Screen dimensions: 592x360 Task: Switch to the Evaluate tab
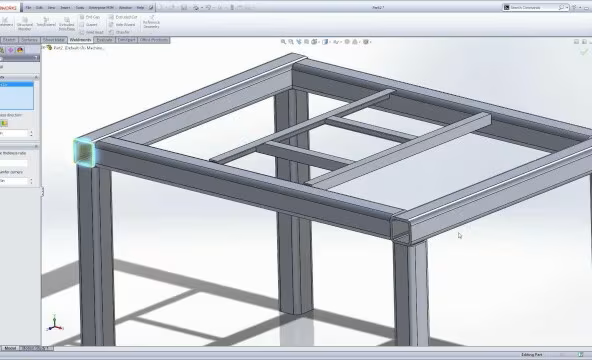click(104, 40)
